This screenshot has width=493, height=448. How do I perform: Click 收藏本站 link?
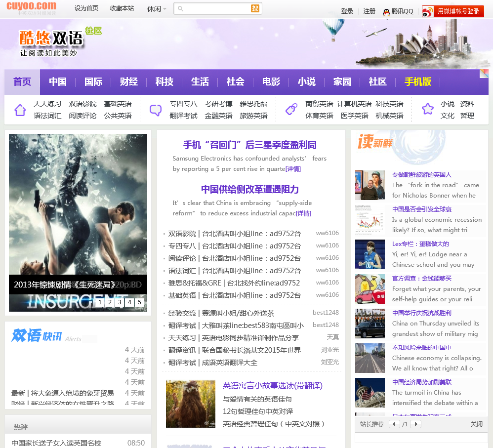122,8
